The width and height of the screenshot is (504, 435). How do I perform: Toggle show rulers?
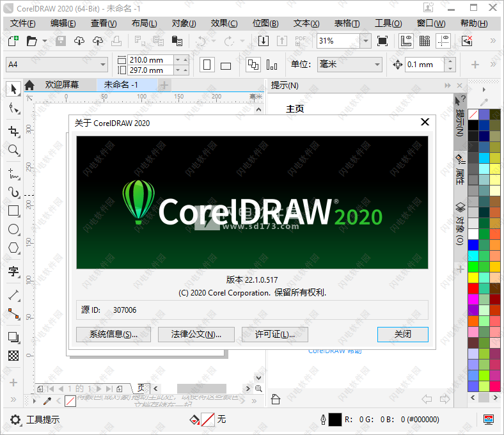(406, 41)
